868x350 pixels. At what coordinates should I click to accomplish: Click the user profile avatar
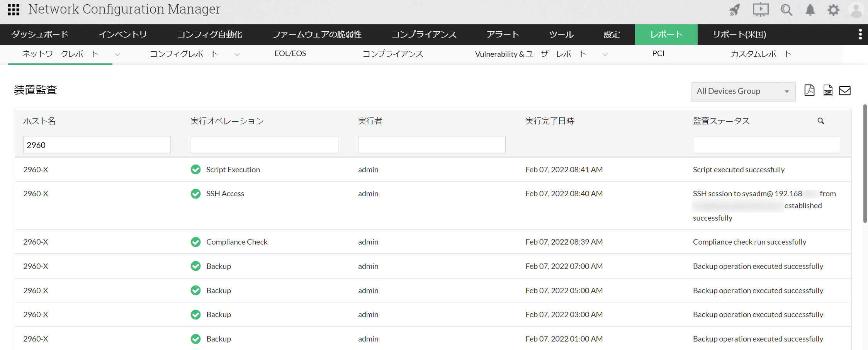click(856, 10)
